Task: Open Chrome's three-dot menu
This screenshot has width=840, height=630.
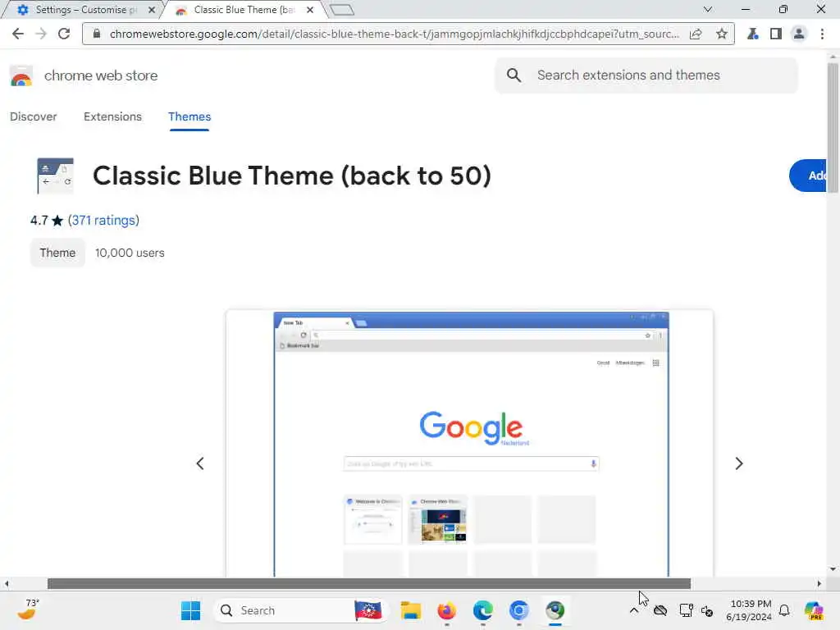Action: coord(822,34)
